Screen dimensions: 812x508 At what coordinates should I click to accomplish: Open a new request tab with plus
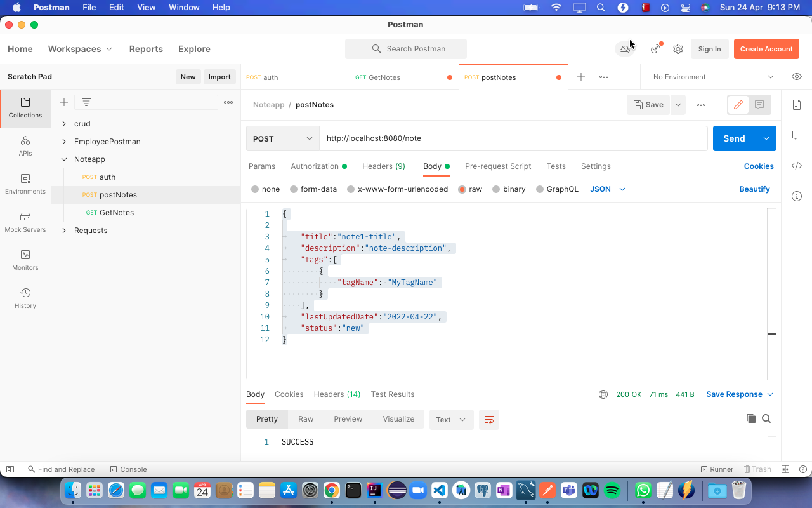580,77
